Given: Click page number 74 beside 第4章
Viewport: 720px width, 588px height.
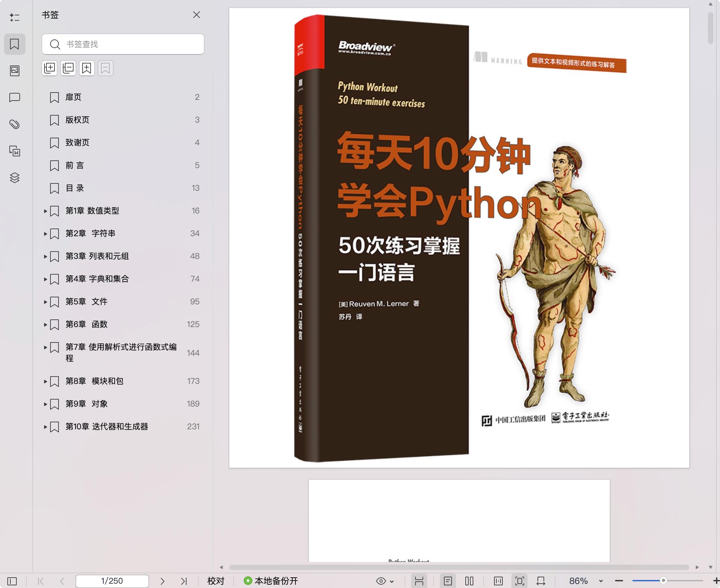Looking at the screenshot, I should [x=195, y=279].
